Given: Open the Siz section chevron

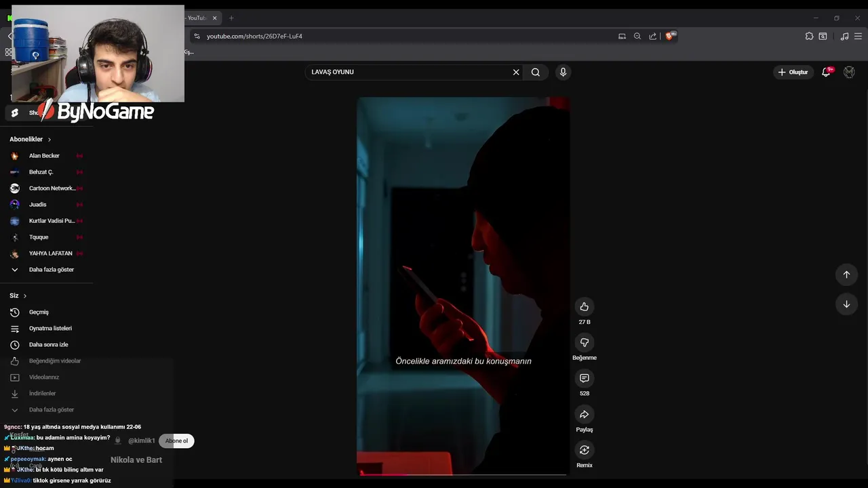Looking at the screenshot, I should coord(25,296).
